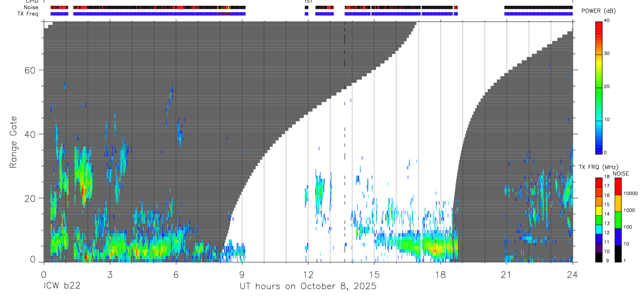Image resolution: width=644 pixels, height=297 pixels.
Task: Click the '12' UT hour tick label
Action: point(308,275)
